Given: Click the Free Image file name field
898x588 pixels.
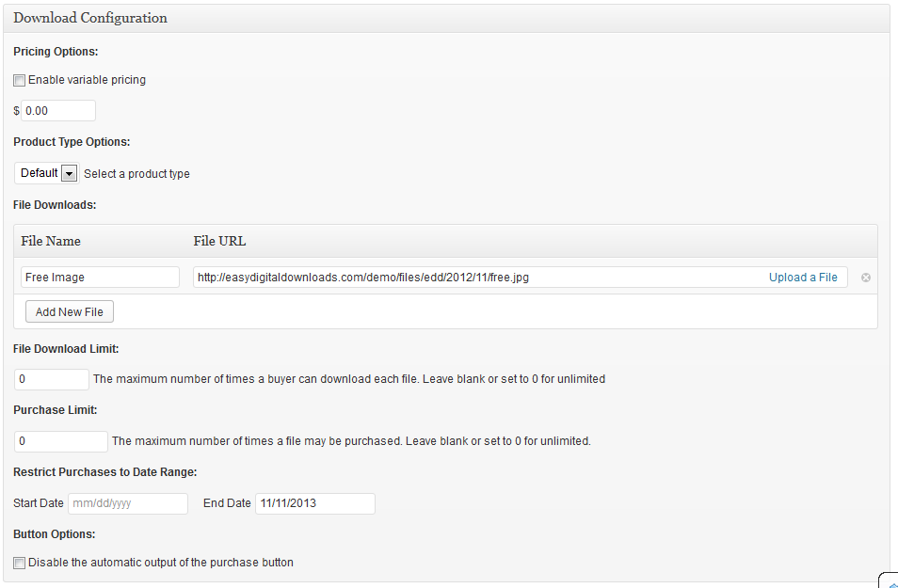Looking at the screenshot, I should point(100,278).
